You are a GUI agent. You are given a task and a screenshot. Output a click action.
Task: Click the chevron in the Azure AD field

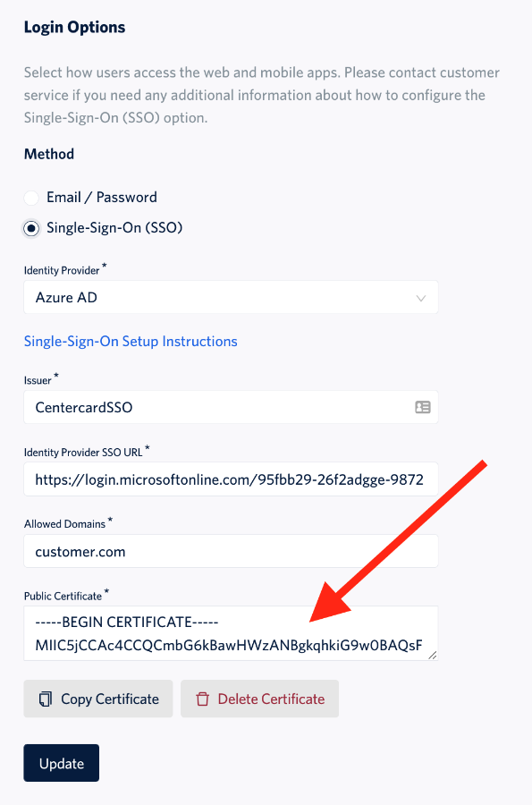[420, 297]
